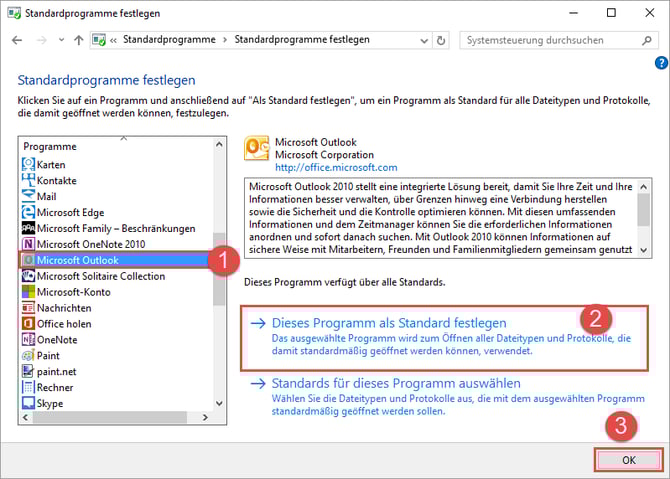Screen dimensions: 670x479
Task: Go up one level with up arrow
Action: pyautogui.click(x=79, y=40)
